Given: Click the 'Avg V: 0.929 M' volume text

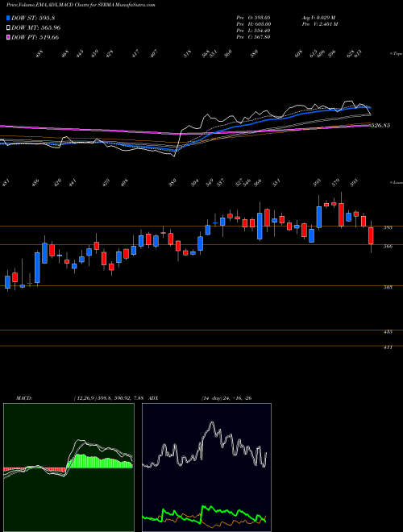Looking at the screenshot, I should 318,17.
